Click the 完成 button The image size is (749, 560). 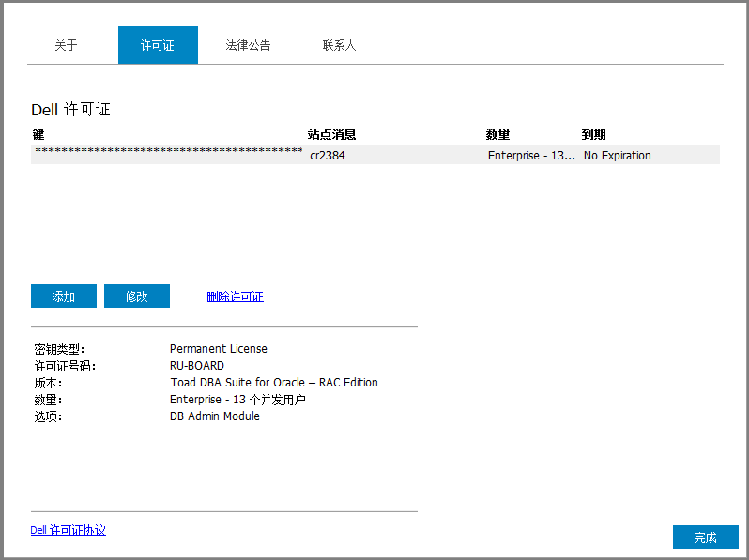[x=706, y=537]
